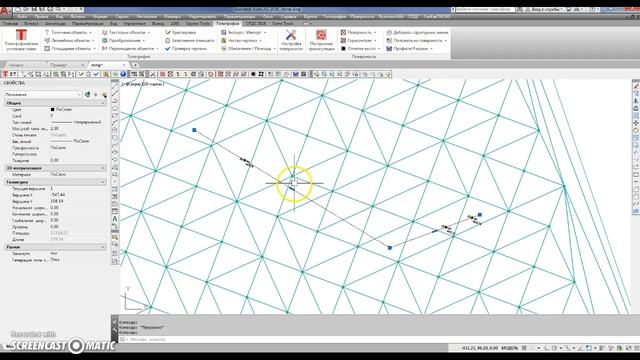This screenshot has width=640, height=360.
Task: Click red T icon in topography toolbar
Action: pos(5,74)
